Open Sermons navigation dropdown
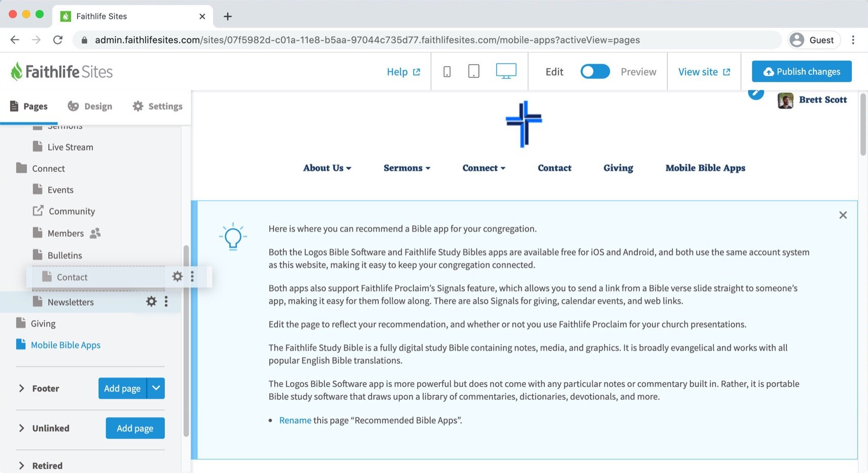Screen dimensions: 868x473 (407, 168)
